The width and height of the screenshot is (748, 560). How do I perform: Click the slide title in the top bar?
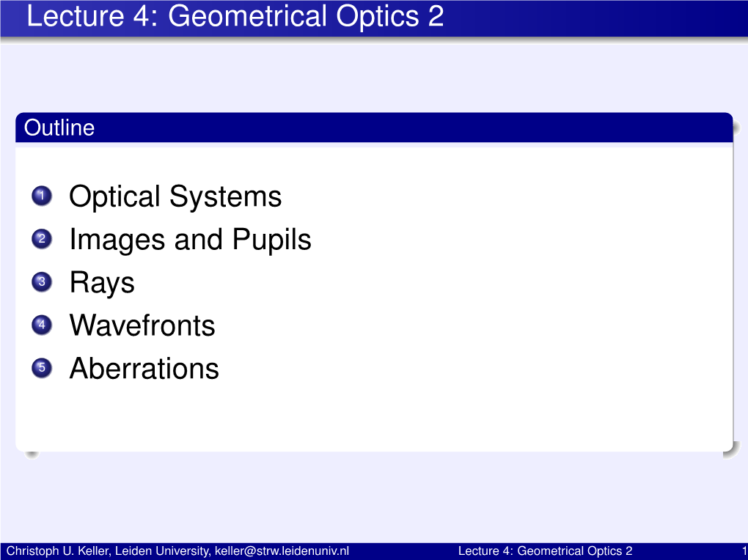click(235, 16)
